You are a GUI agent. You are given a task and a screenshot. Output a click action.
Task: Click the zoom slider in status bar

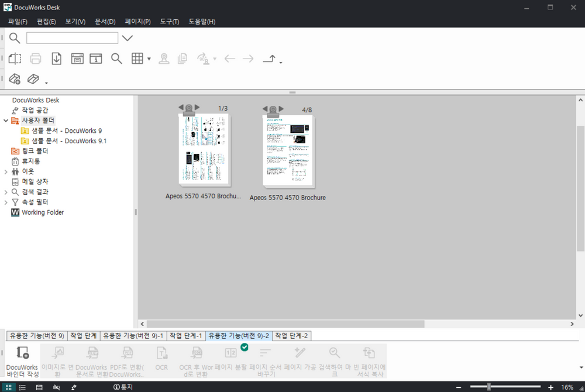click(x=489, y=387)
